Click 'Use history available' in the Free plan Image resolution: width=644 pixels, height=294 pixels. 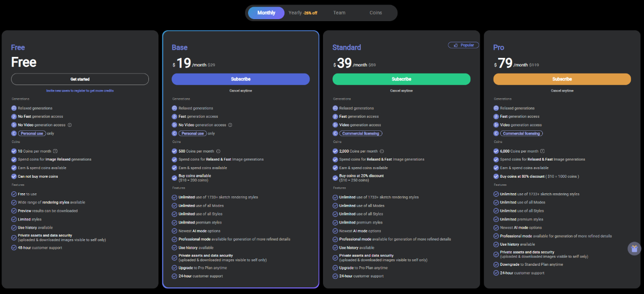(35, 228)
